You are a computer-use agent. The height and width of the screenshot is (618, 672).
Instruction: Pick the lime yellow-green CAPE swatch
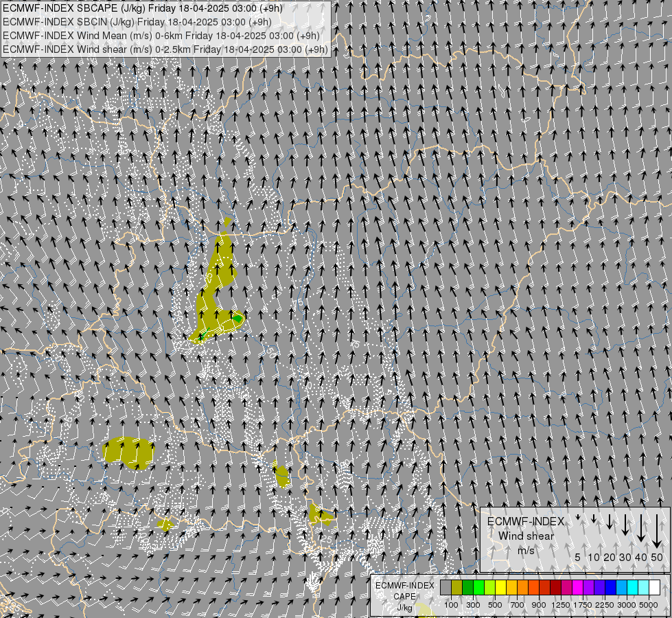point(490,588)
